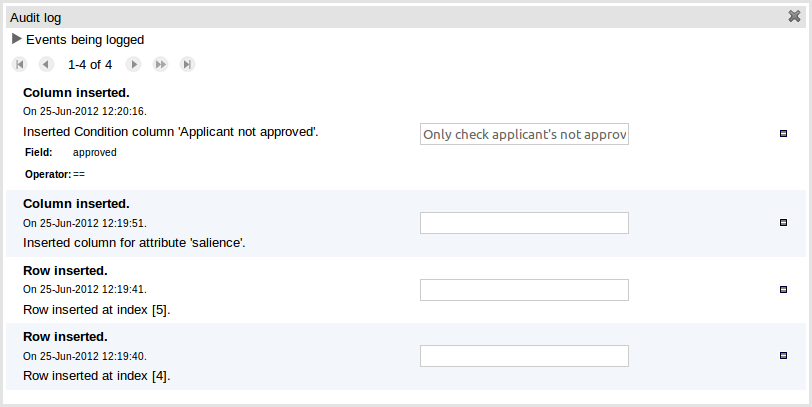Close the Audit log dialog
The height and width of the screenshot is (407, 812).
[794, 16]
